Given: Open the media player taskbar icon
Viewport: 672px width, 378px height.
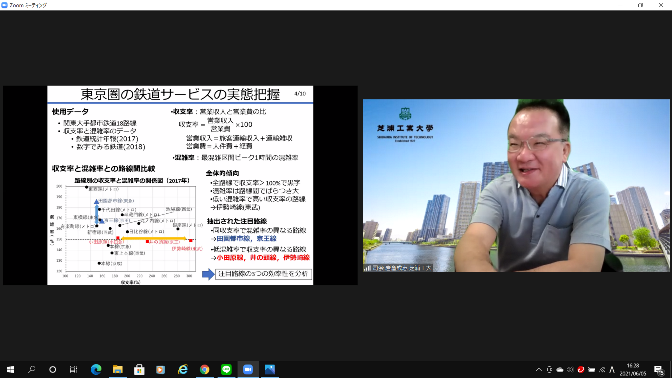Looking at the screenshot, I should tap(161, 369).
